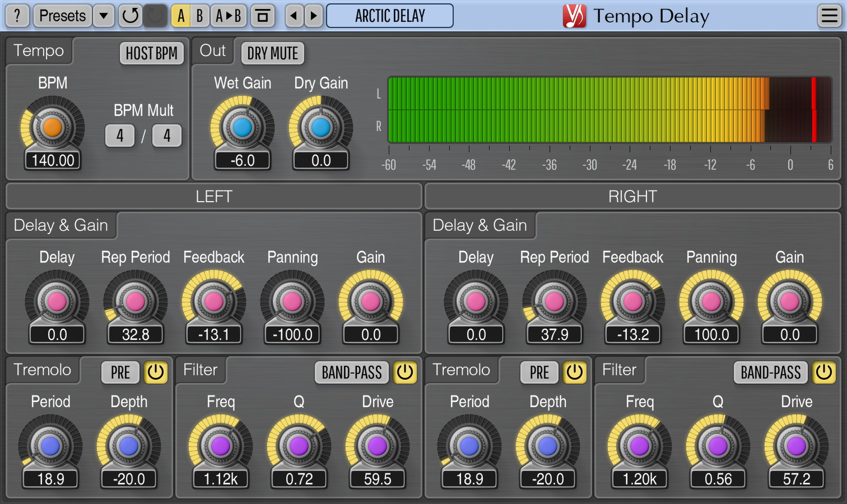Select the A state slot
The width and height of the screenshot is (847, 504).
(181, 16)
